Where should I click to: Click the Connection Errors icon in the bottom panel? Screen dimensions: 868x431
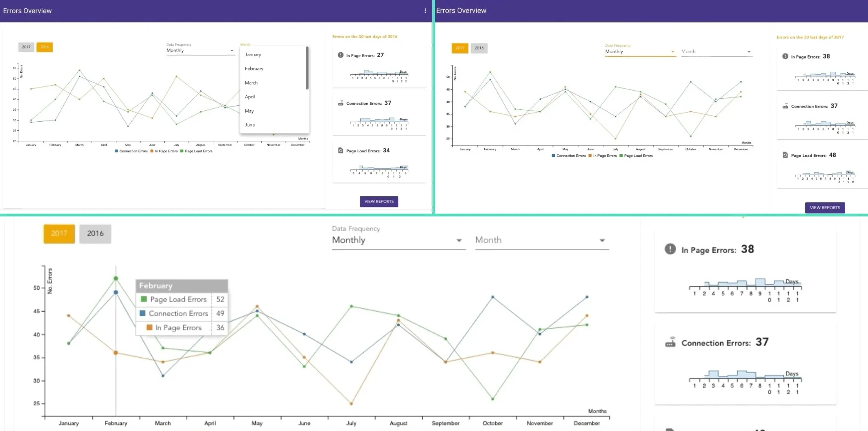[x=671, y=342]
